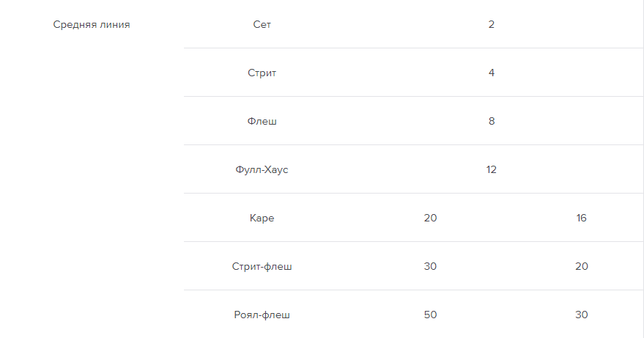Select the Стрит hand name cell
Screen dimensions: 644x338
tap(262, 73)
